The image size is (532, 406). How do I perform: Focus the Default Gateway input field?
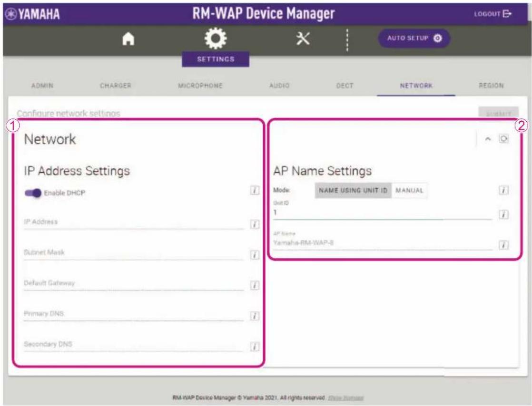click(134, 284)
